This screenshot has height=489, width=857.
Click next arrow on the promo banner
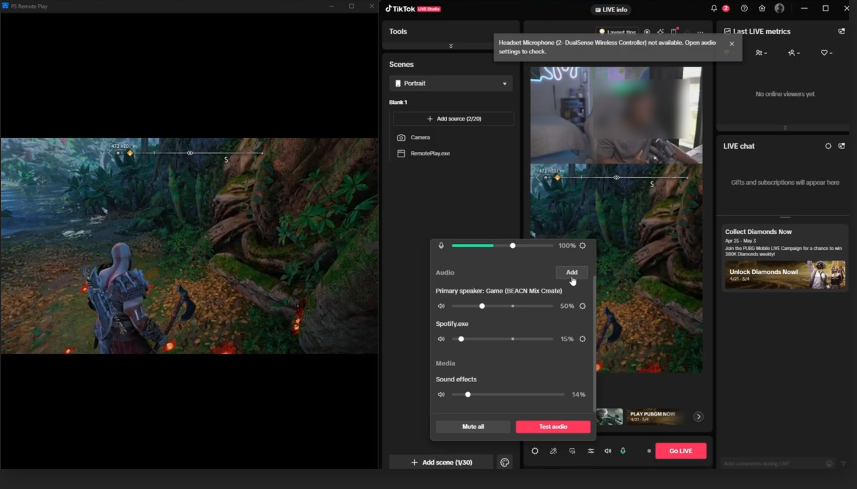click(x=698, y=416)
